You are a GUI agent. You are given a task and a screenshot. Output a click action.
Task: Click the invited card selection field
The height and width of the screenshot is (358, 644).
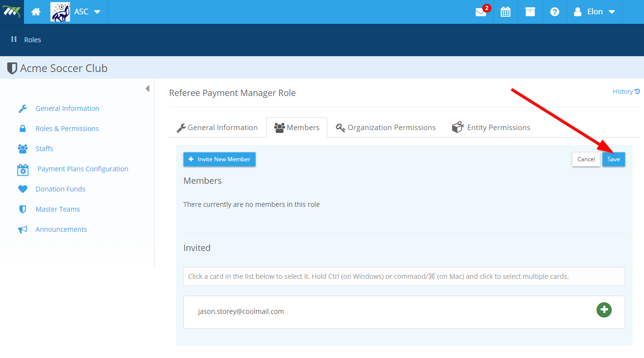tap(404, 276)
